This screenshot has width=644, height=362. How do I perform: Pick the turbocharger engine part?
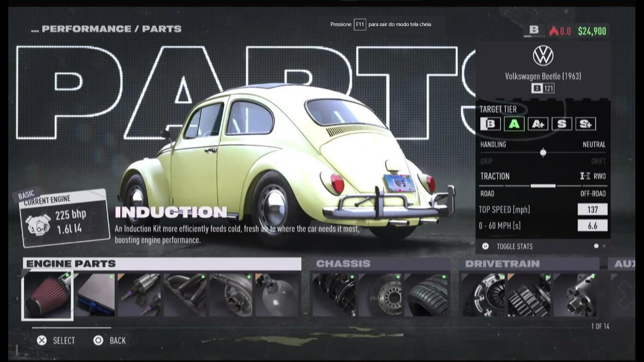[x=231, y=295]
